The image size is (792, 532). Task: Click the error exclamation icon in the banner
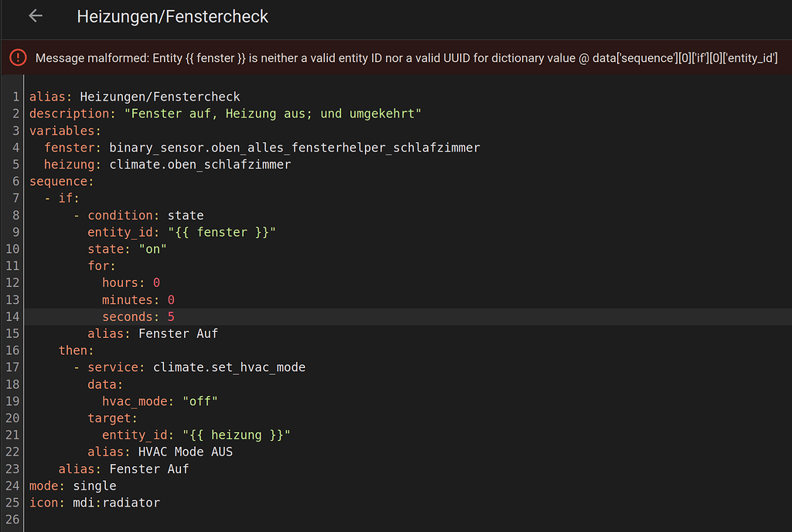pos(17,56)
